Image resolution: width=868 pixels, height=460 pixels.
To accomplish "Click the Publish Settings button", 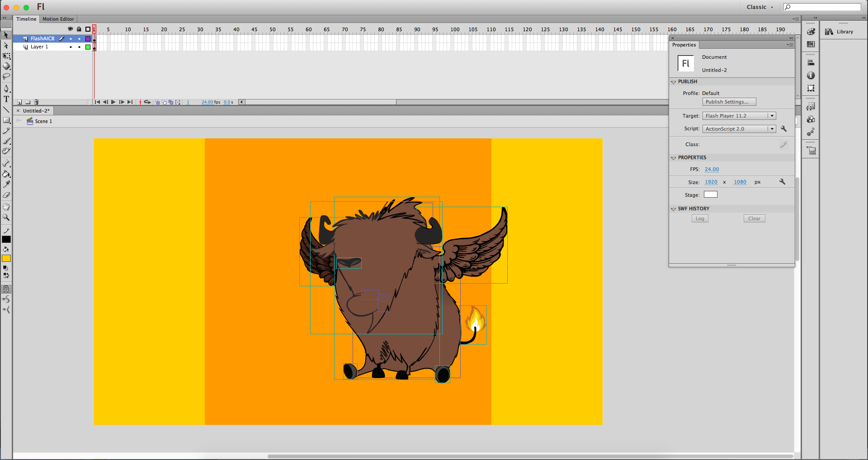I will [729, 102].
